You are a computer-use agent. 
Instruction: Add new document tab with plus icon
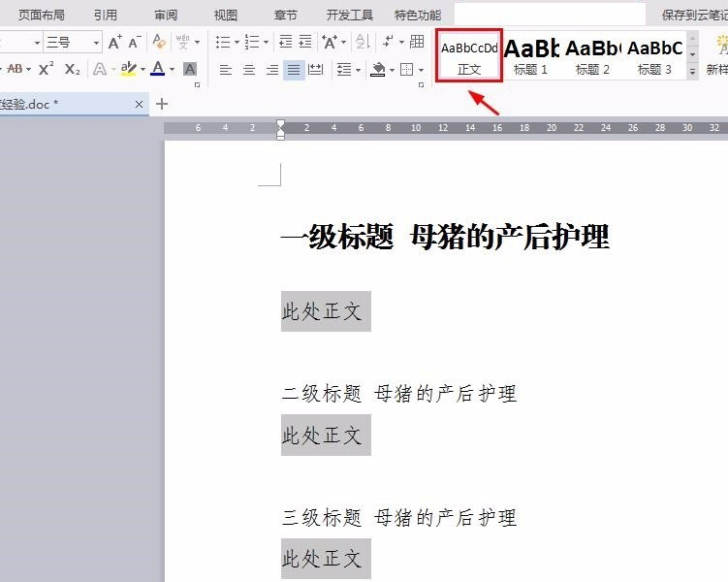(x=162, y=104)
